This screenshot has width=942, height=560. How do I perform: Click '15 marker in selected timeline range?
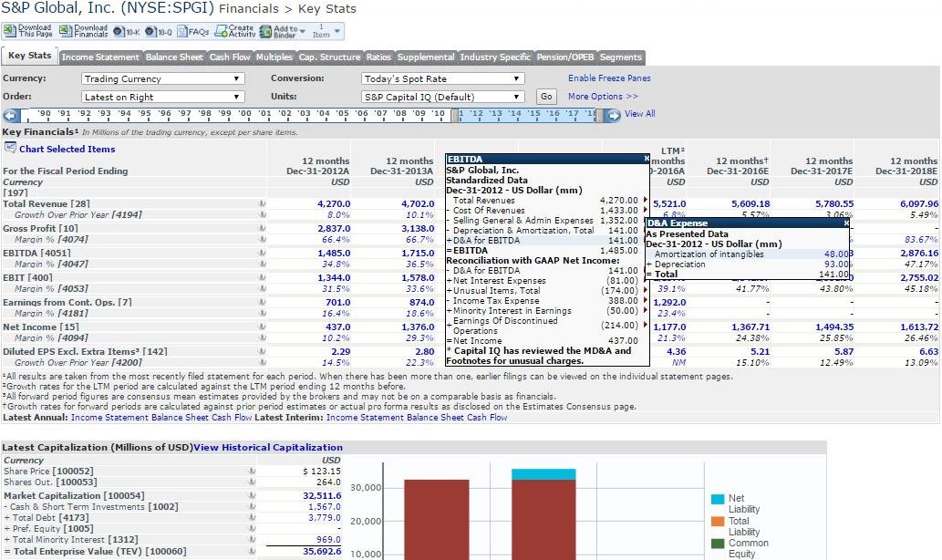pos(533,114)
